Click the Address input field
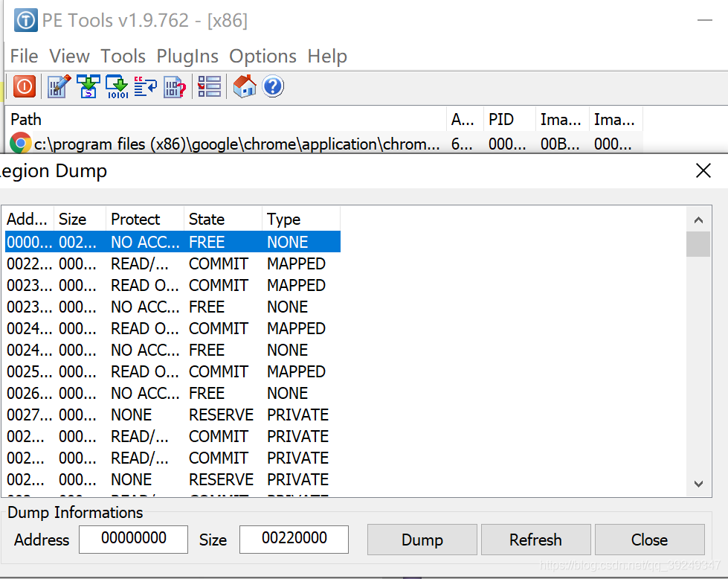 133,540
